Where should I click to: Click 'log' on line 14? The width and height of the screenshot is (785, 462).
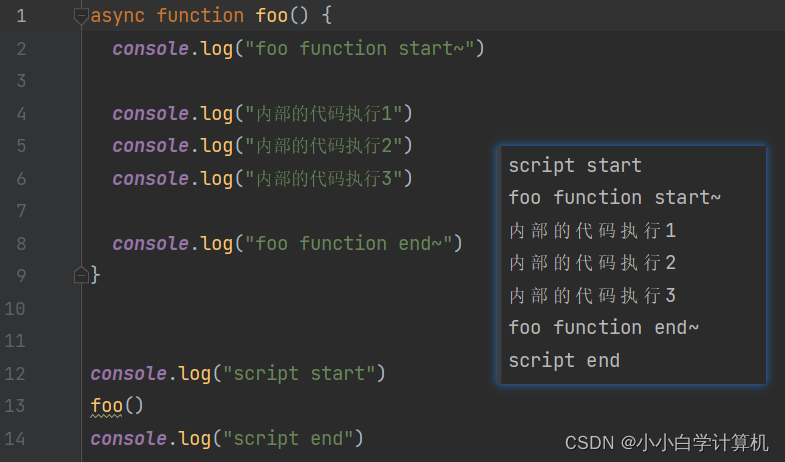pyautogui.click(x=195, y=439)
